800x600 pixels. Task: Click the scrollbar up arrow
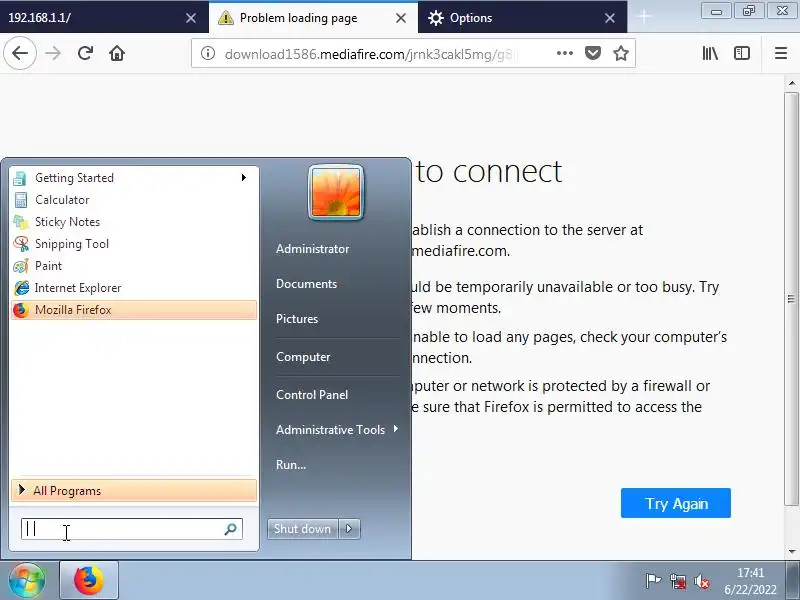tap(791, 82)
